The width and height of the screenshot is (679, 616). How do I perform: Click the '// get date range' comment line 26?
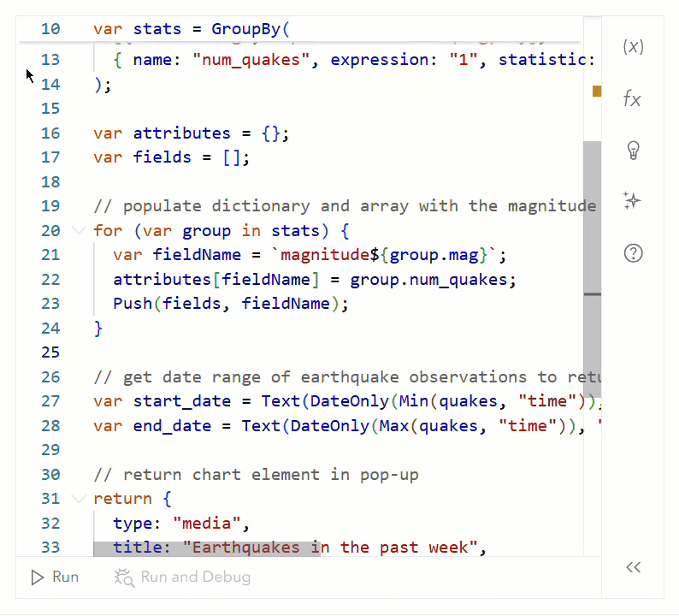coord(347,377)
